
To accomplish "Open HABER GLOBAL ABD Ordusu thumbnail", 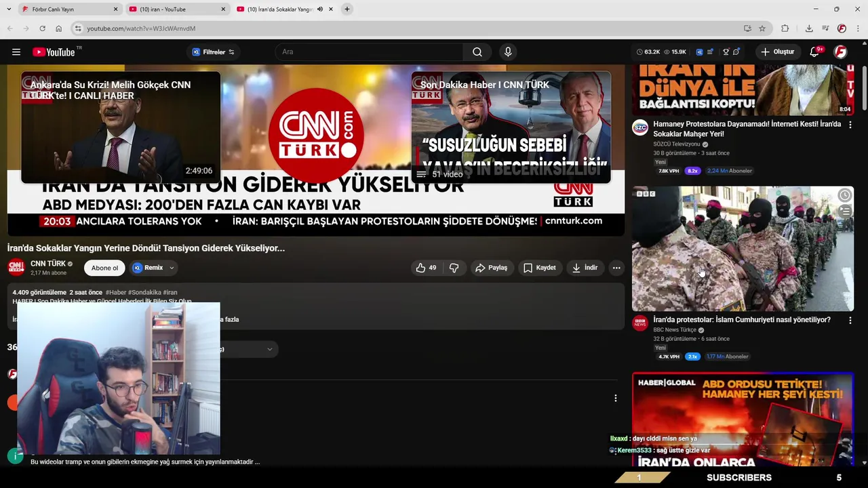I will tap(743, 420).
